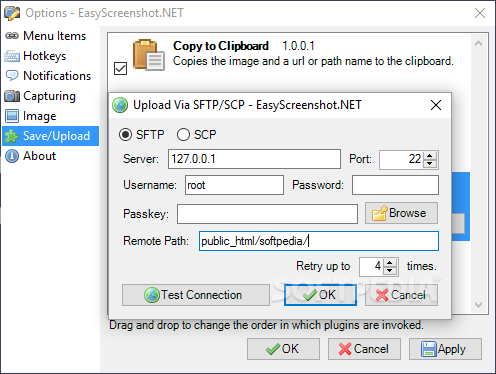Image resolution: width=496 pixels, height=374 pixels.
Task: Increase the Port value with up arrow
Action: pyautogui.click(x=430, y=156)
